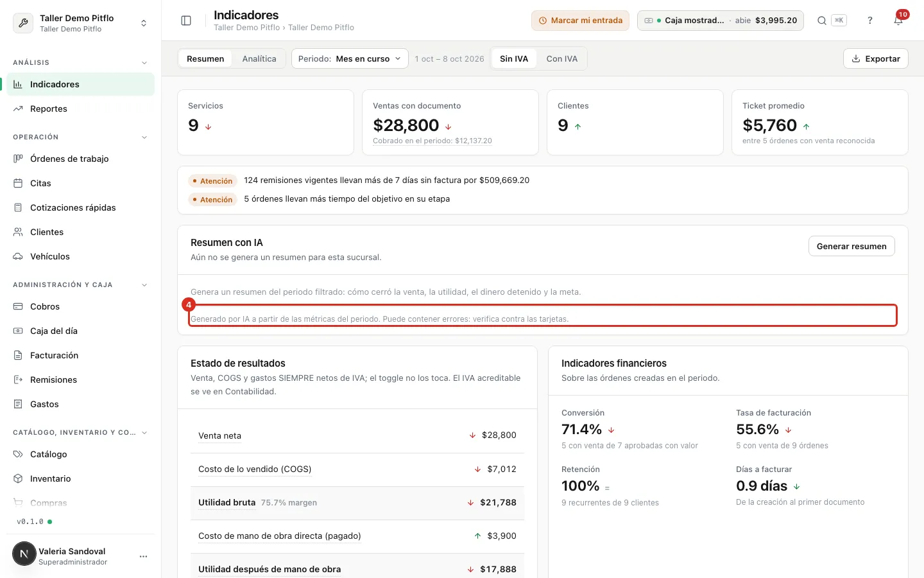Click Generar resumen button
This screenshot has height=578, width=924.
coord(851,246)
